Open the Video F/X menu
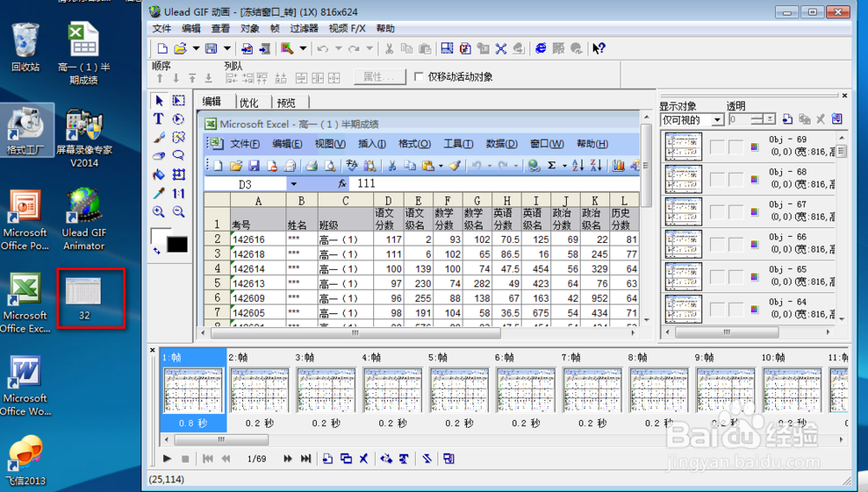868x492 pixels. [x=347, y=29]
